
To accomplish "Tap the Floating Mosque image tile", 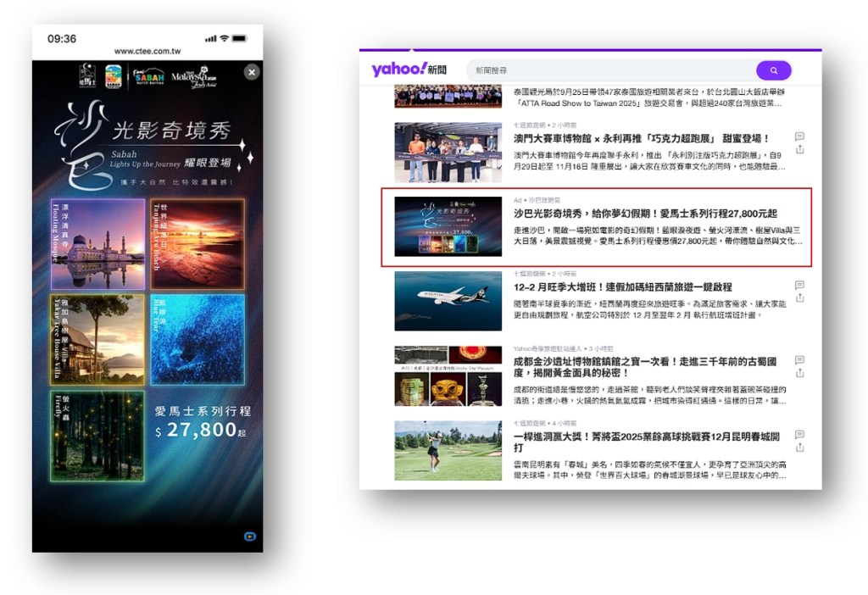I will coord(97,244).
